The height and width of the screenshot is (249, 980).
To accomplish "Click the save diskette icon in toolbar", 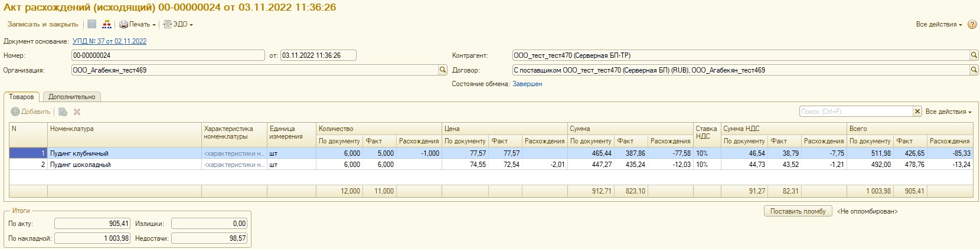I will [x=92, y=24].
